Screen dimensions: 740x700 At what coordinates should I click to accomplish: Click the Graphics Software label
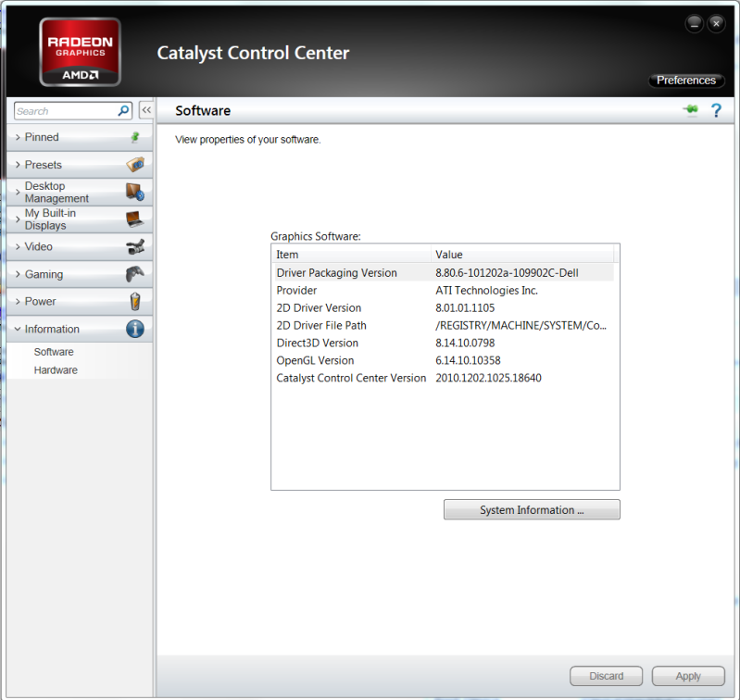tap(315, 236)
